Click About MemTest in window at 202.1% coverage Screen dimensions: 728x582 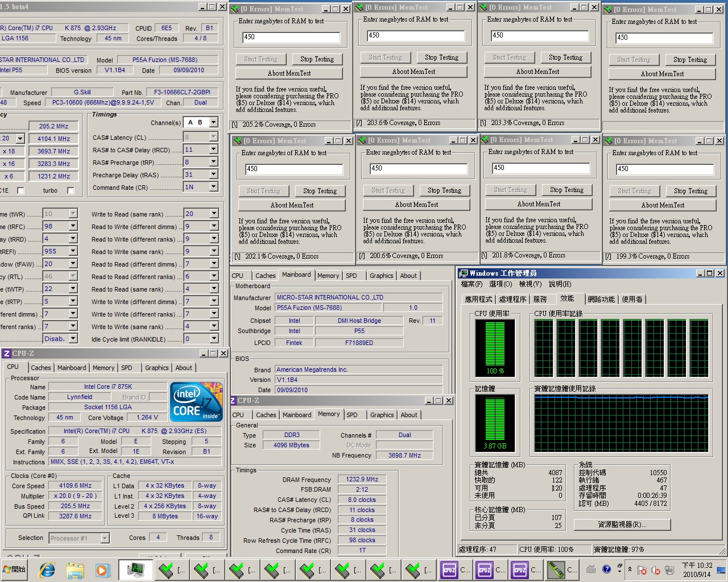[x=292, y=205]
